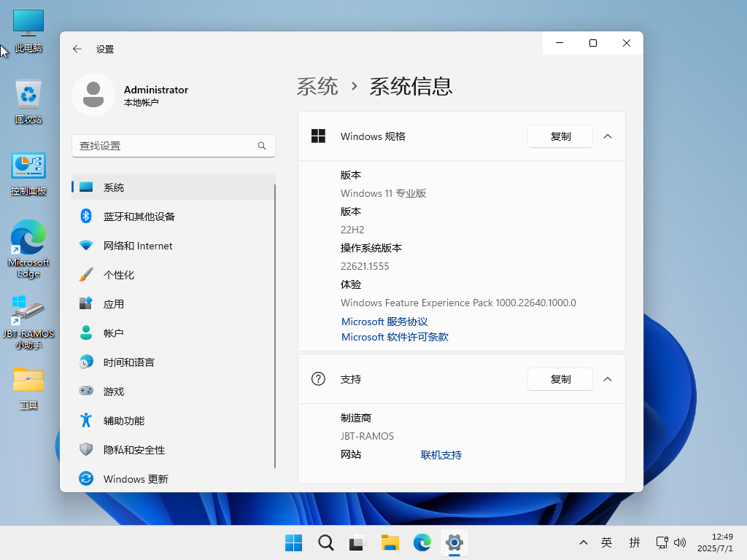Screen dimensions: 747x560
Task: Open the 网络和 Internet settings page
Action: pos(174,246)
